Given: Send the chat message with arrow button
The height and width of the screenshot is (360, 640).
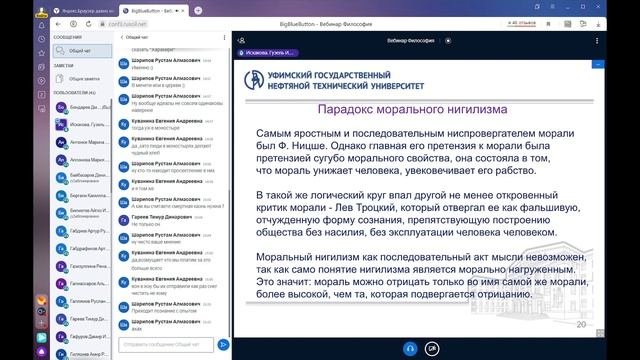Looking at the screenshot, I should click(223, 345).
